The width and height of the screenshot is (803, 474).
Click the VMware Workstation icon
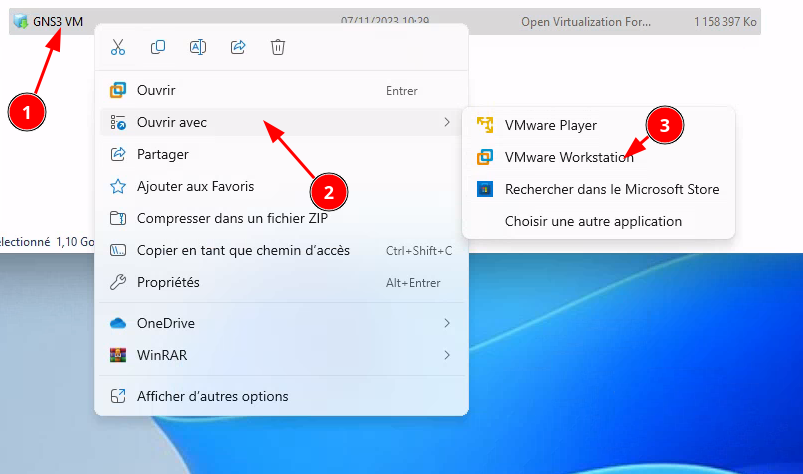point(485,157)
